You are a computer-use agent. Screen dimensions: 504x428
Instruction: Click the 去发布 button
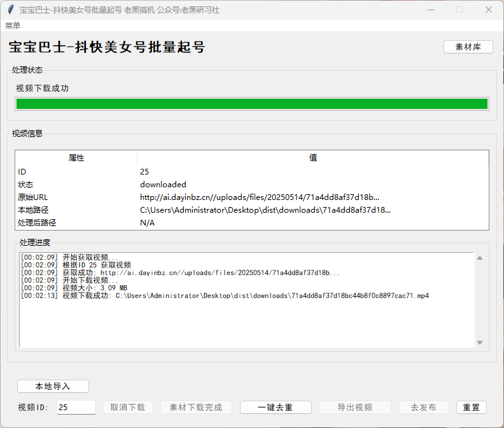[424, 408]
